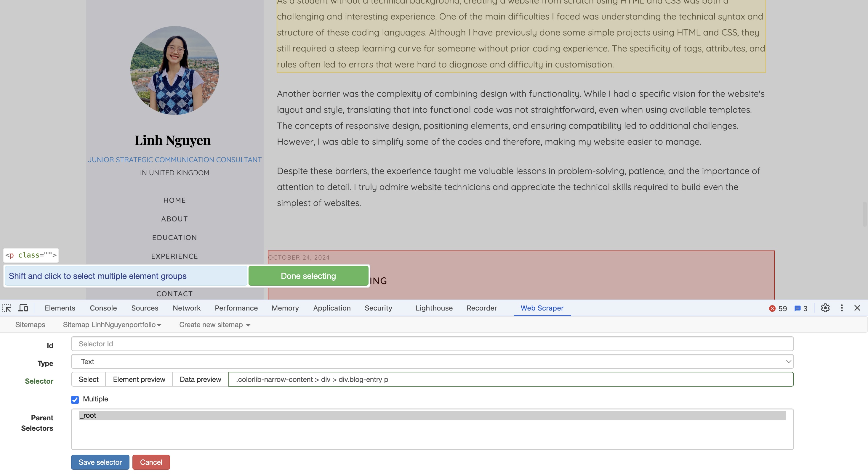868x476 pixels.
Task: Click into the Selector Id input field
Action: coord(432,344)
